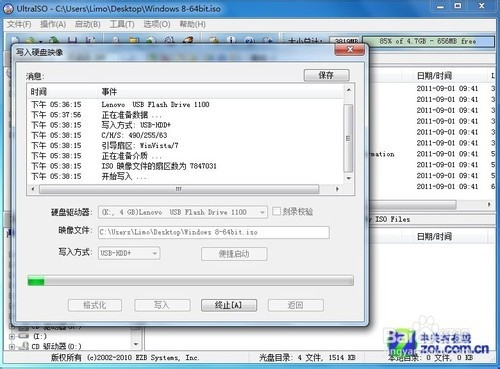The image size is (500, 369).
Task: Open the 文件(F) menu
Action: click(19, 24)
